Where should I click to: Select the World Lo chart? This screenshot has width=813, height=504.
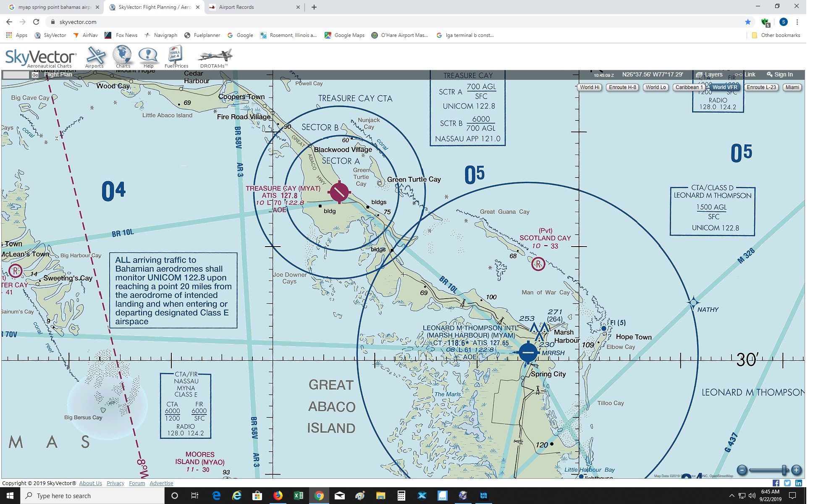pos(656,87)
